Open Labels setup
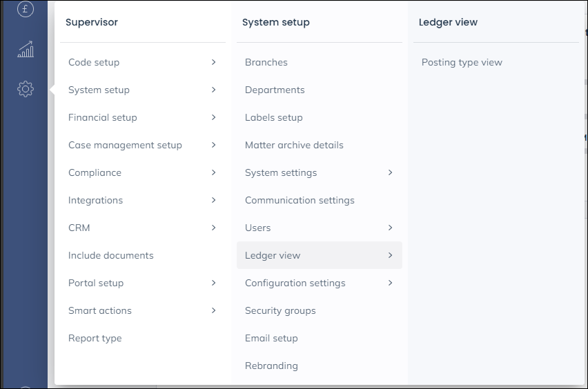The width and height of the screenshot is (588, 389). tap(274, 117)
